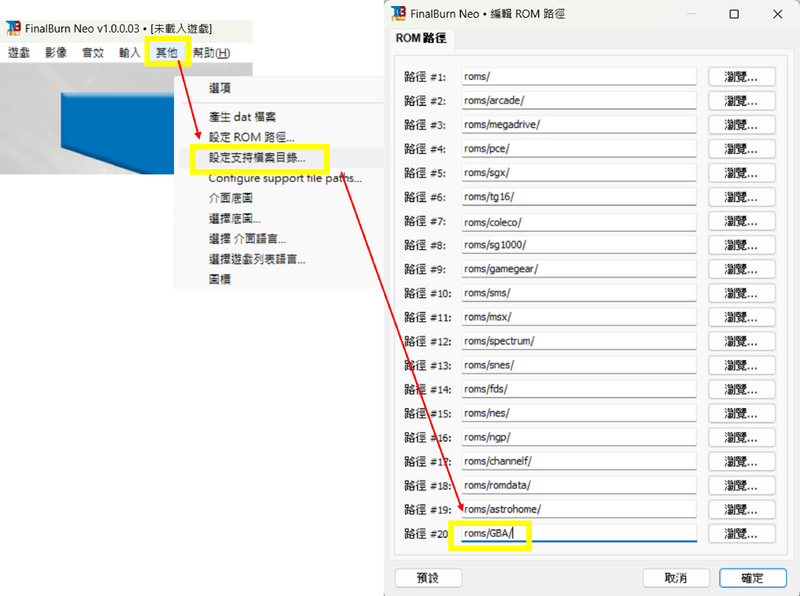This screenshot has width=800, height=596.
Task: Browse folder for path #3 megadrive
Action: click(742, 125)
